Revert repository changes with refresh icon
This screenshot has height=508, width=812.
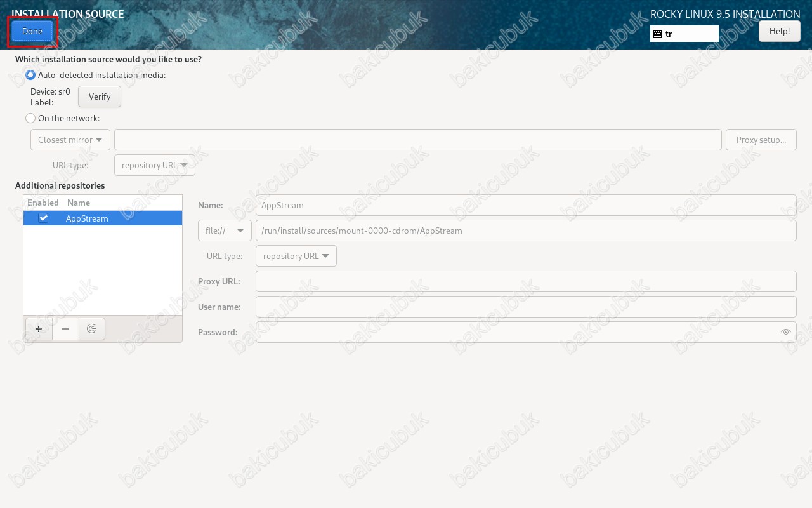coord(92,329)
